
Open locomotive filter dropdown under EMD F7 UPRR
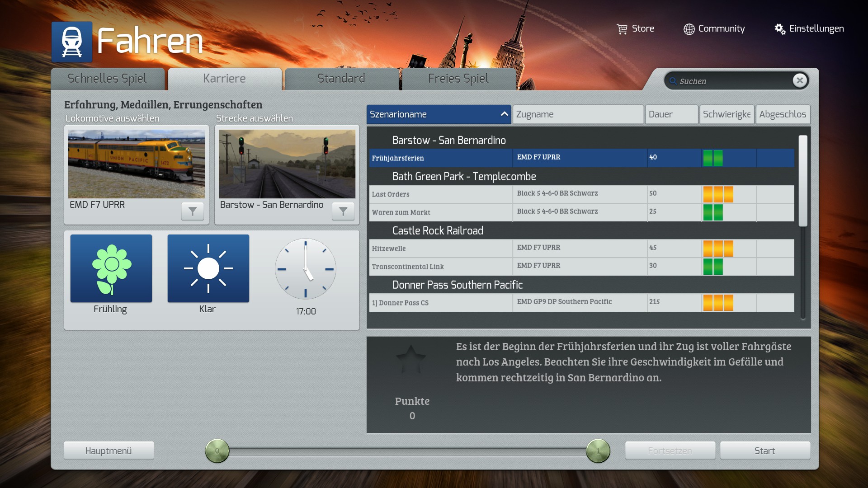tap(193, 211)
